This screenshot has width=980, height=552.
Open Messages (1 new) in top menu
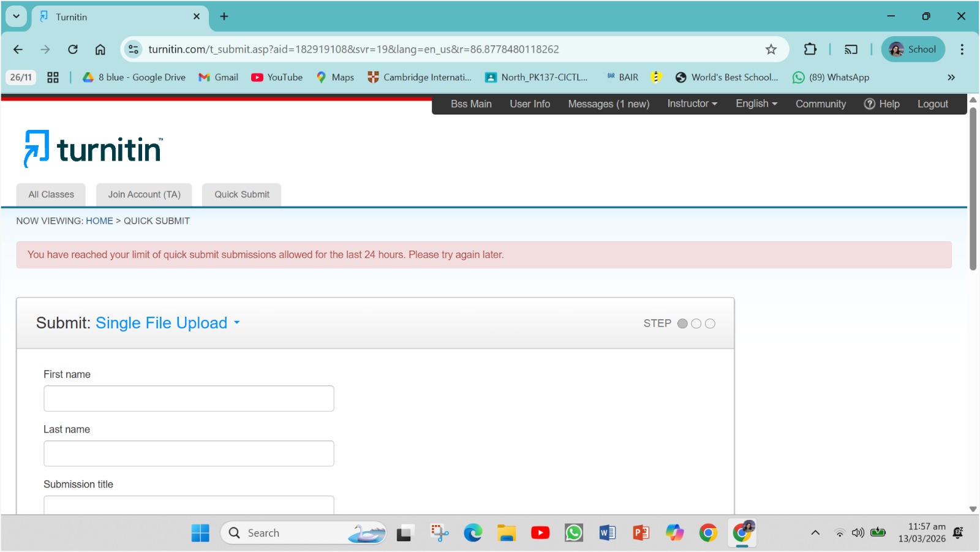click(608, 104)
